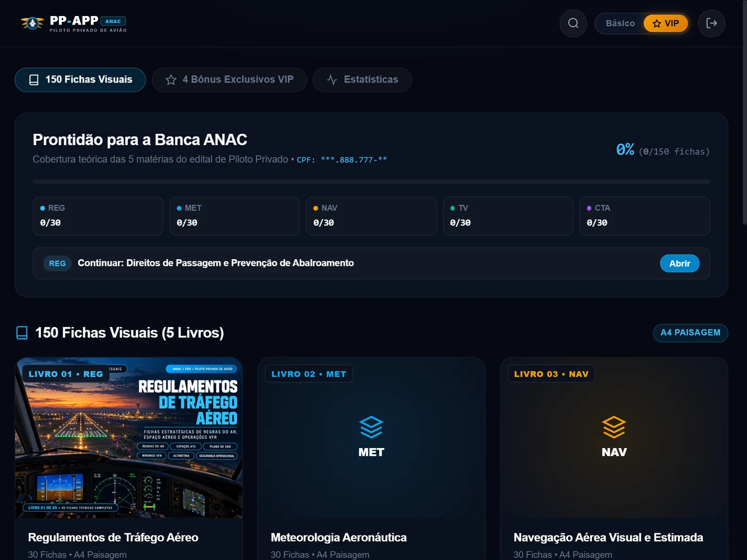This screenshot has width=747, height=560.
Task: Switch plan toggle to Básico
Action: (620, 23)
